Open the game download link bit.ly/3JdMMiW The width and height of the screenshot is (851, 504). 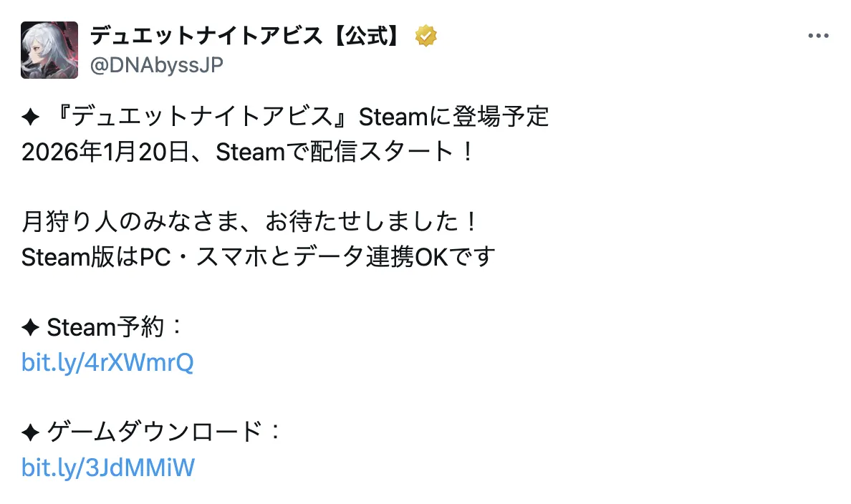pos(105,467)
